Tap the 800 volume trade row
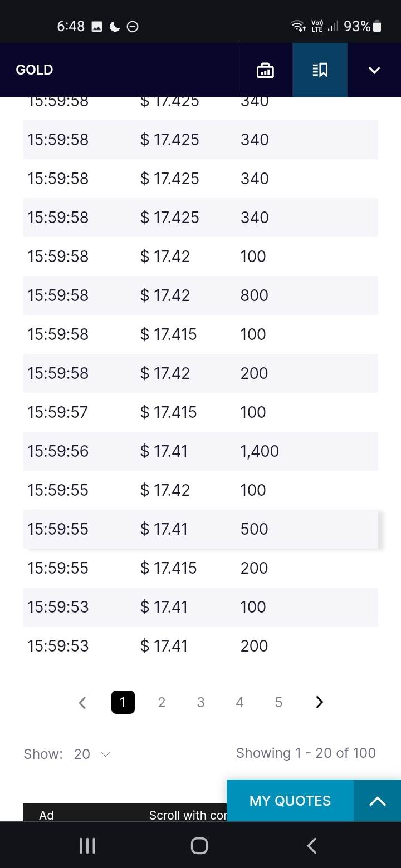This screenshot has height=868, width=401. 200,295
